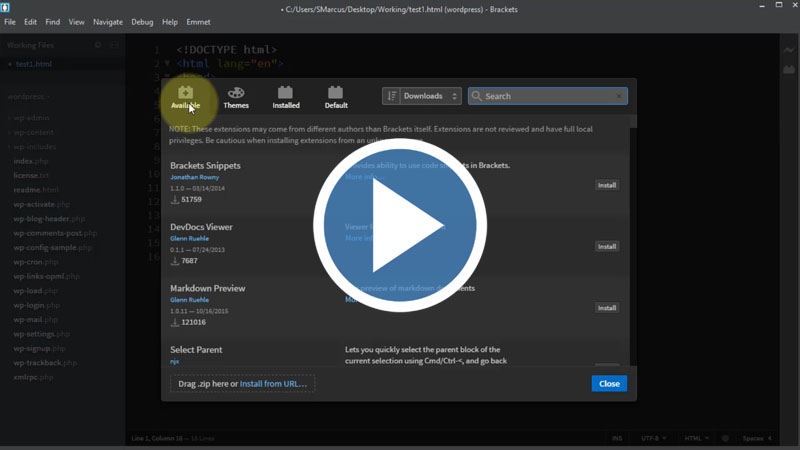This screenshot has height=450, width=800.
Task: Expand the wp-includes folder
Action: [x=34, y=146]
